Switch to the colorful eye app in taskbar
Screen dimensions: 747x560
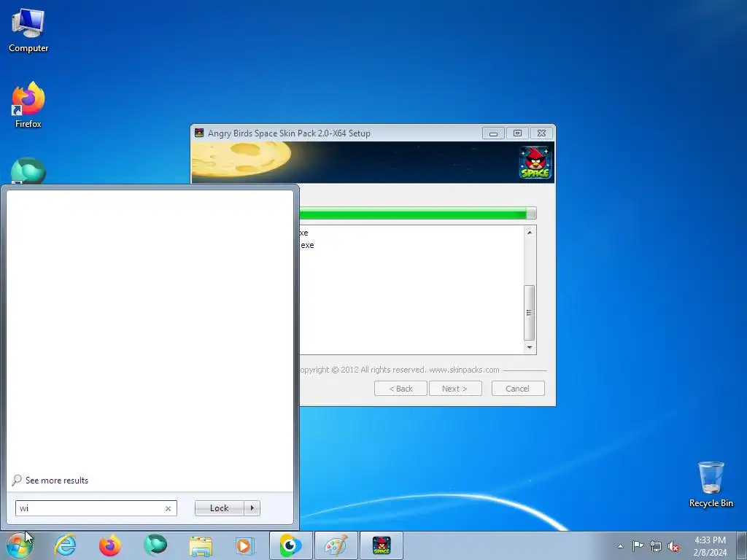(x=290, y=545)
